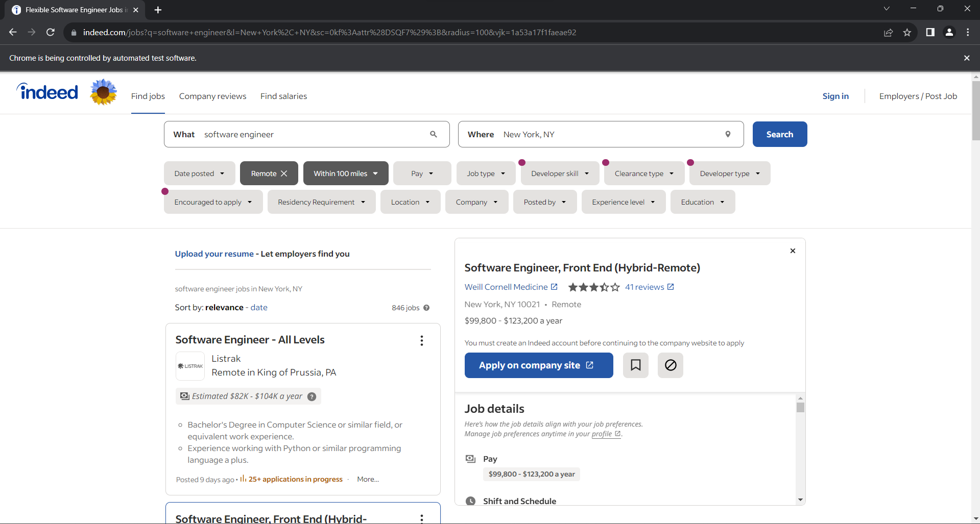Open the kebab menu on Software Engineer All Levels

422,340
